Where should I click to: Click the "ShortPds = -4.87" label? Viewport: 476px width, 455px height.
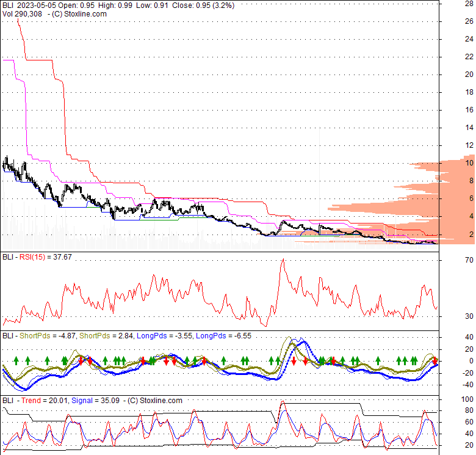(48, 336)
